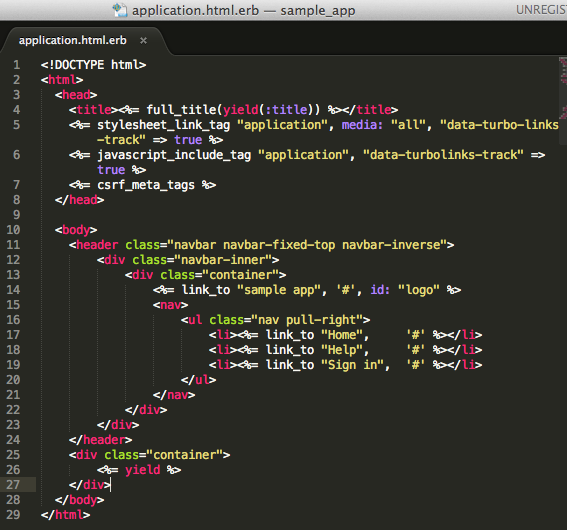Click javascript_include_tag on line 6
Viewport: 567px width, 530px height.
[174, 155]
